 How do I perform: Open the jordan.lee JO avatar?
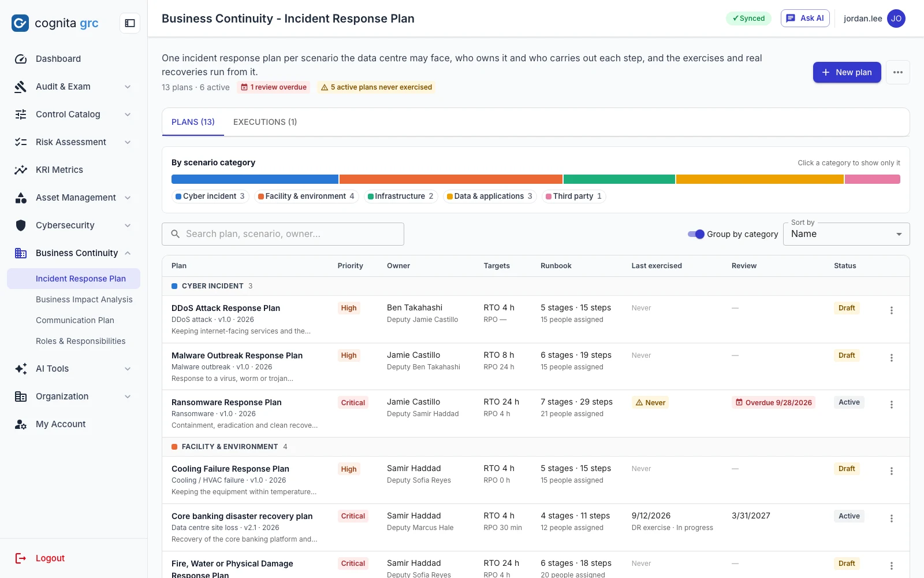[x=896, y=18]
